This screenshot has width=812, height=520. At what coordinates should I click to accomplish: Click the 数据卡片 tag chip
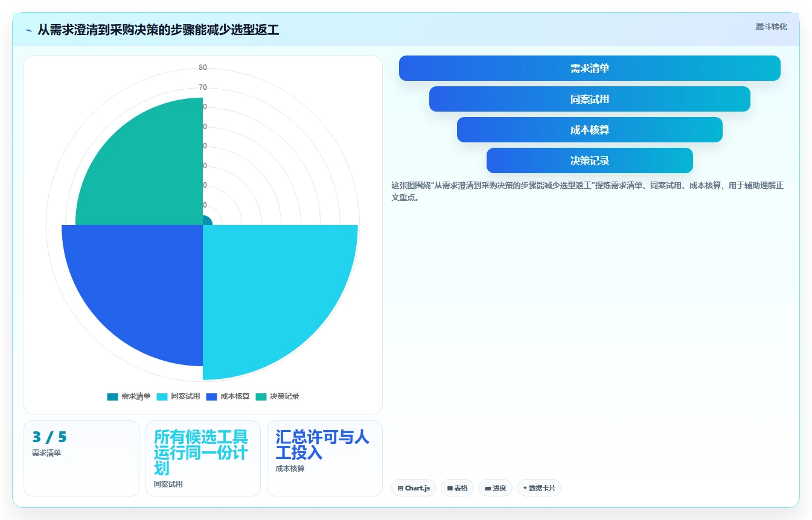click(539, 488)
